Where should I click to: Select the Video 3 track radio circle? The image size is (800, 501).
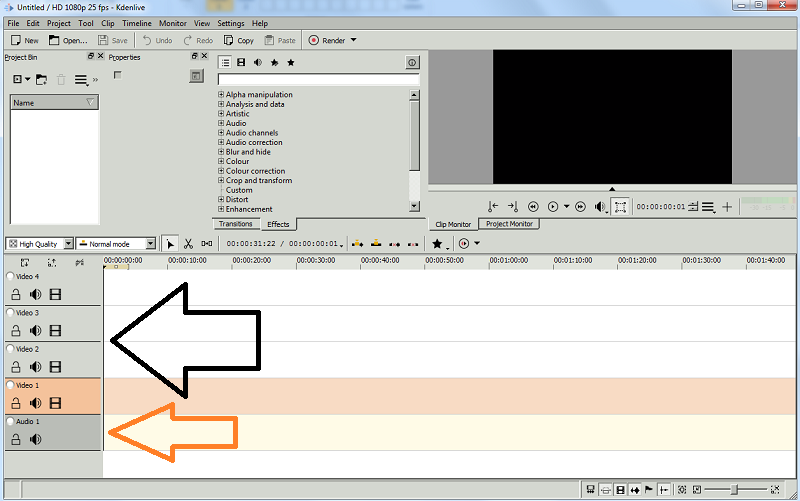click(10, 312)
